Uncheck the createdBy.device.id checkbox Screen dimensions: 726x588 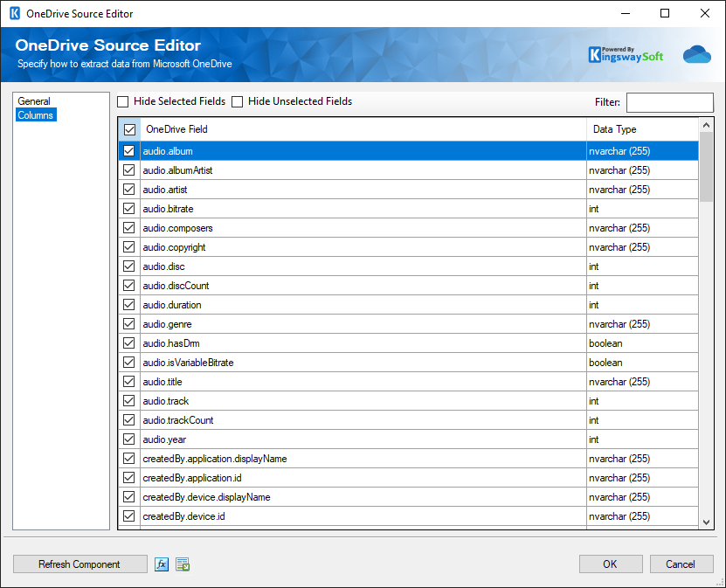129,516
